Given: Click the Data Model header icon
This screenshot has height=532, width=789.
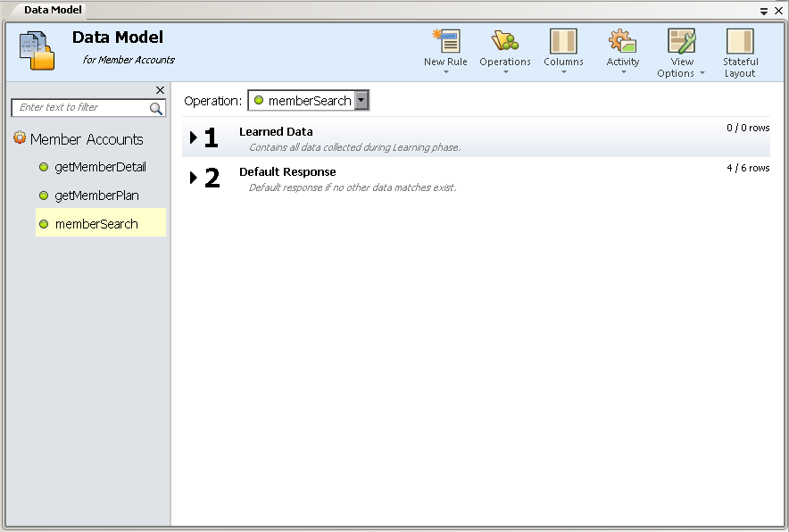Looking at the screenshot, I should click(37, 51).
